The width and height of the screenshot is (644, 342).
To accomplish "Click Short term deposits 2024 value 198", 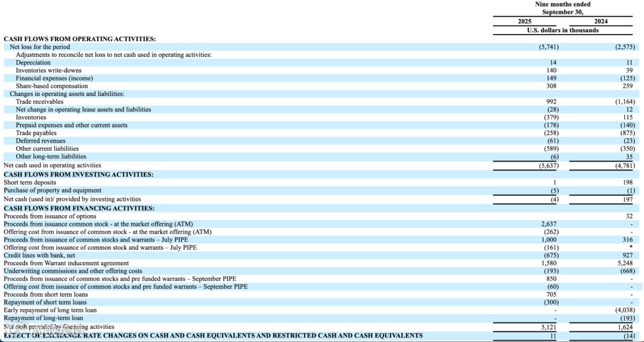I will click(627, 182).
